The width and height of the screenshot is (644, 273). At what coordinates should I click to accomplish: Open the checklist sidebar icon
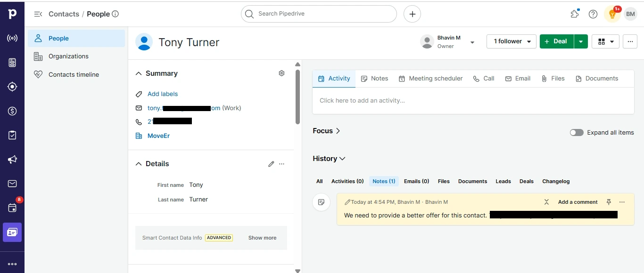click(12, 135)
